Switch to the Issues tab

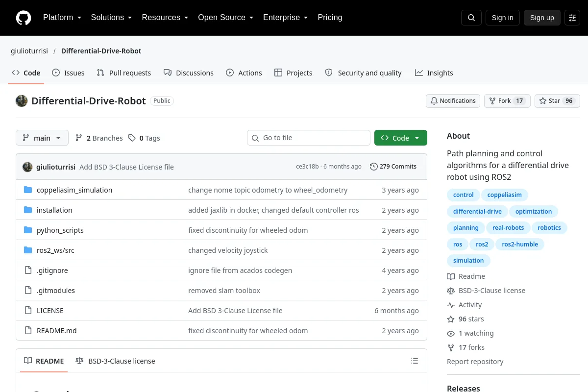click(68, 73)
